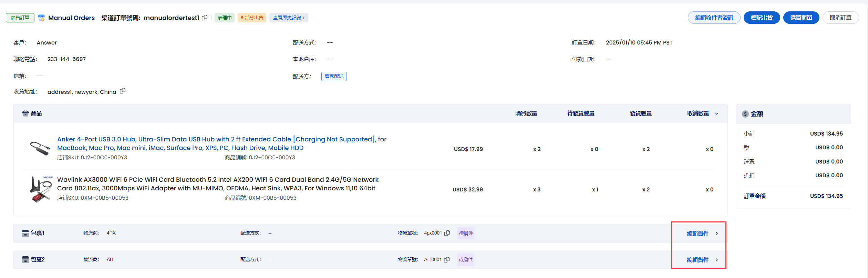Expand package 2 edit items chevron
This screenshot has height=278, width=868.
coord(717,260)
